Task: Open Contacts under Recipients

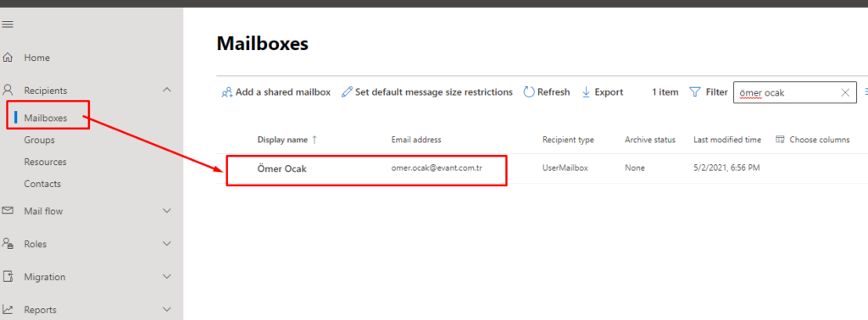Action: [42, 184]
